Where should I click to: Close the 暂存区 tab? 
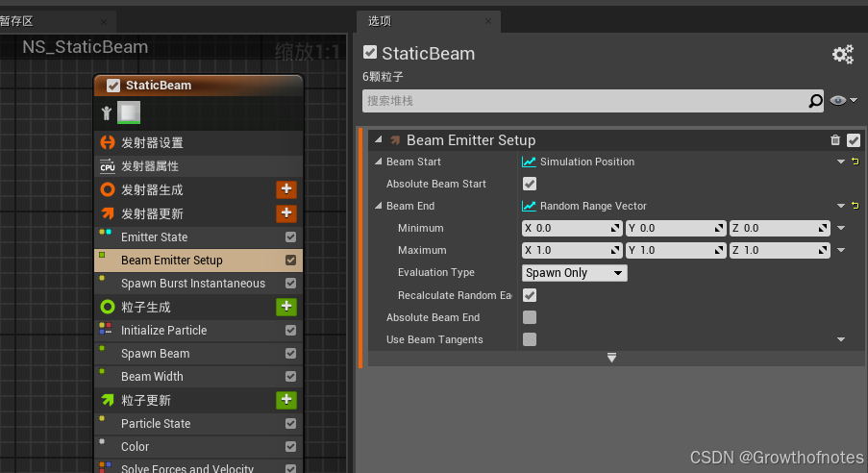104,21
